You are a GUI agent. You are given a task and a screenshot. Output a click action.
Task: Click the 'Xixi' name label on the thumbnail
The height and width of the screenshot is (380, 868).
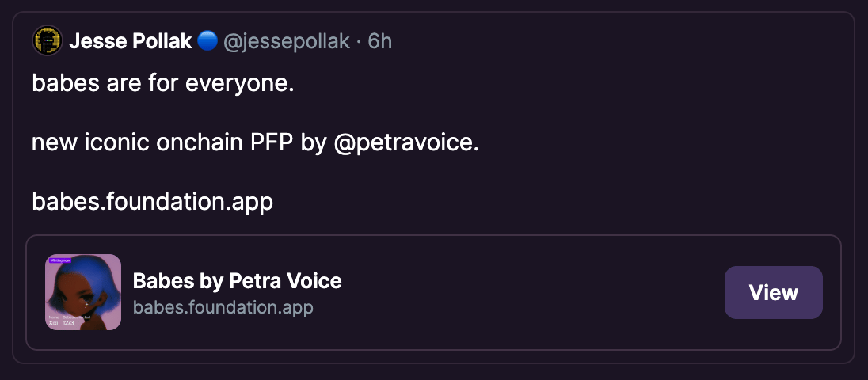(53, 323)
